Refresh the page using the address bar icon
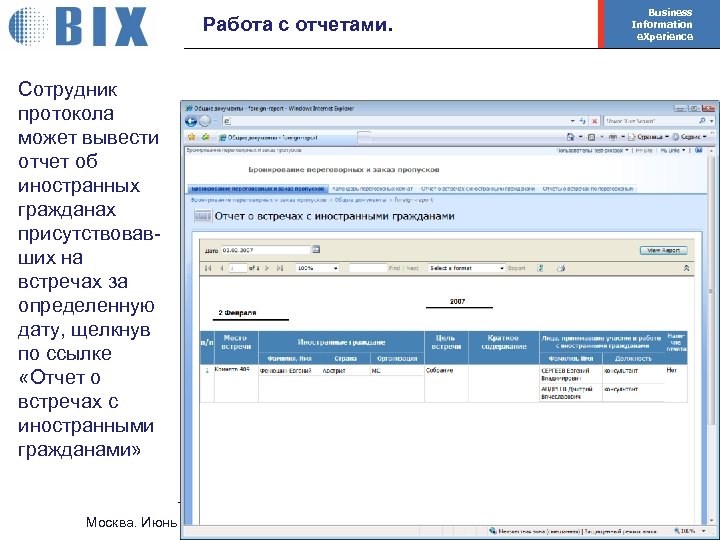Image resolution: width=720 pixels, height=540 pixels. (583, 121)
